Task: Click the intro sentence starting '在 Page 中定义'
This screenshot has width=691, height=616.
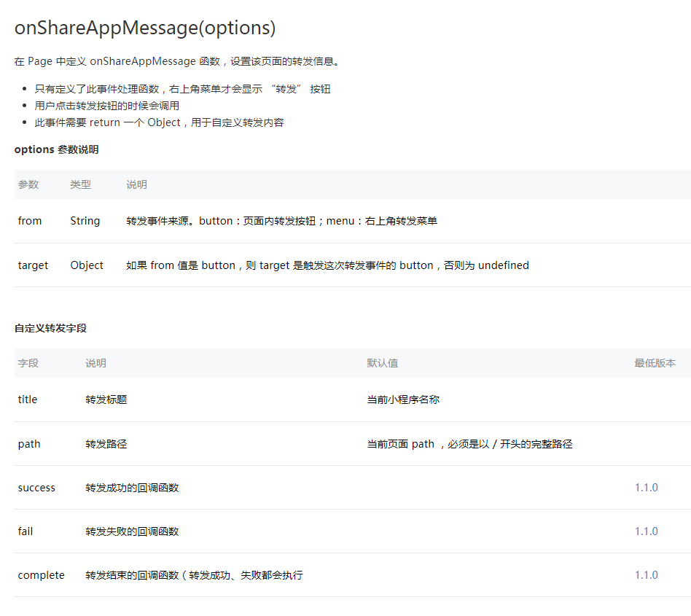Action: click(178, 61)
